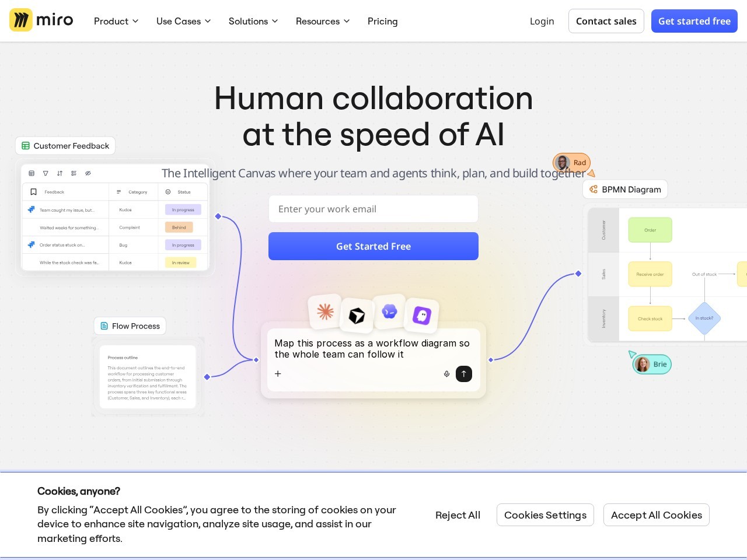Open the Resources dropdown
This screenshot has width=747, height=560.
coord(323,21)
